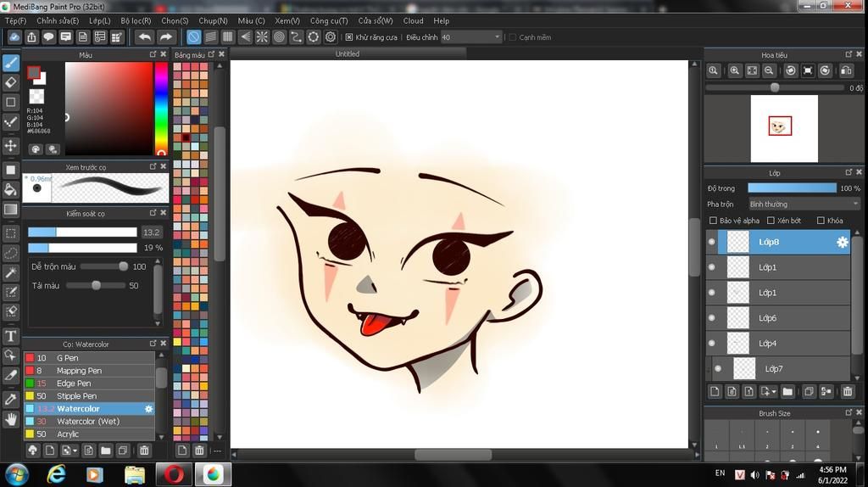Toggle the Khử răng cưa checkbox
Screen dimensions: 868x487
point(349,37)
